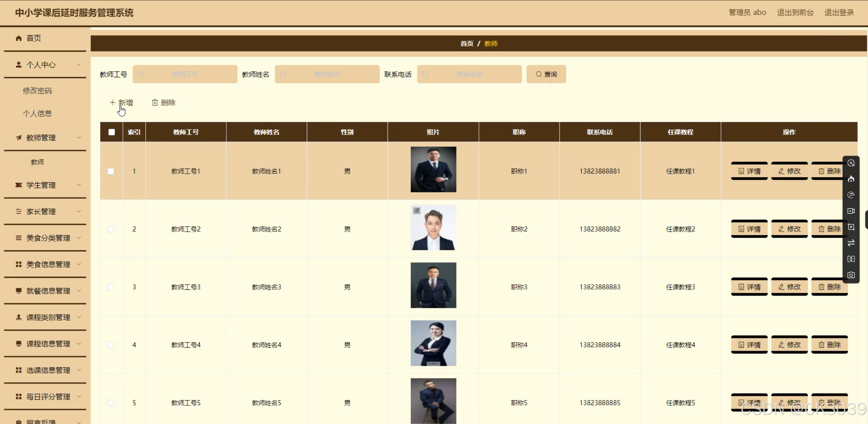
Task: Click the camera screenshot icon in floating toolbar
Action: 851,275
